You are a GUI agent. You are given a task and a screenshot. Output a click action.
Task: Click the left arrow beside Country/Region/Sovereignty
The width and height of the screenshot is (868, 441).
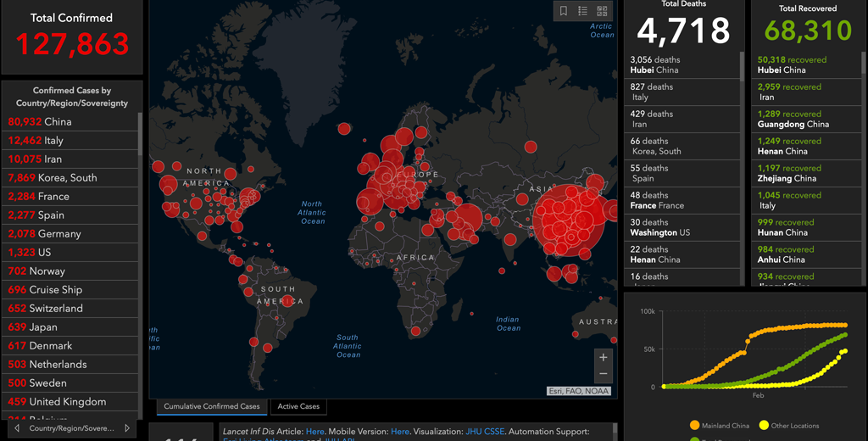click(16, 428)
